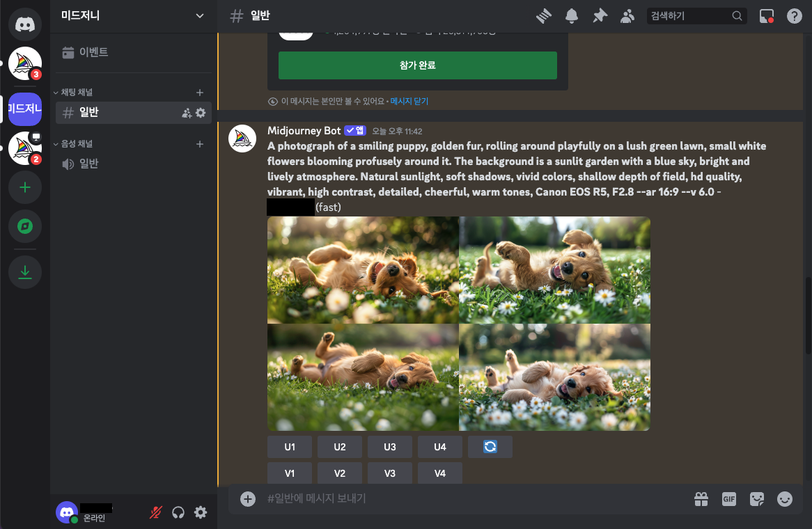Screen dimensions: 812x529
Task: Create new text channel plus icon
Action: click(x=200, y=92)
